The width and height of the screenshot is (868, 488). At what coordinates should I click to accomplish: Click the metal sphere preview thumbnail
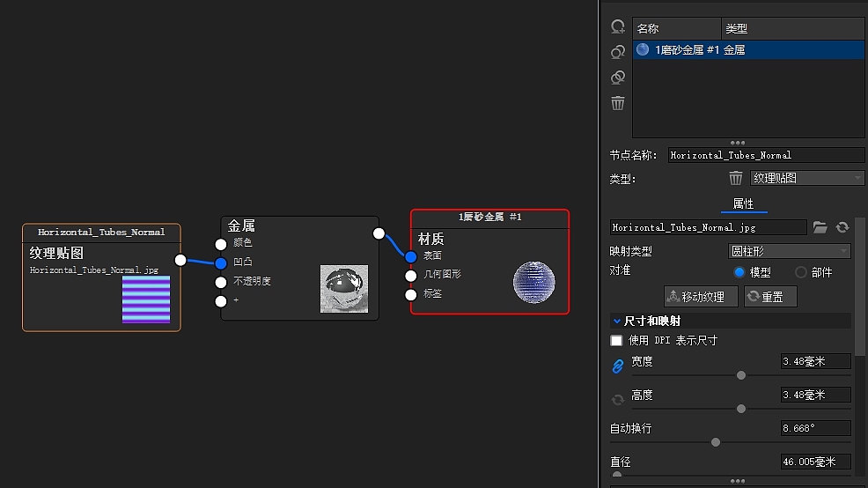pyautogui.click(x=344, y=289)
